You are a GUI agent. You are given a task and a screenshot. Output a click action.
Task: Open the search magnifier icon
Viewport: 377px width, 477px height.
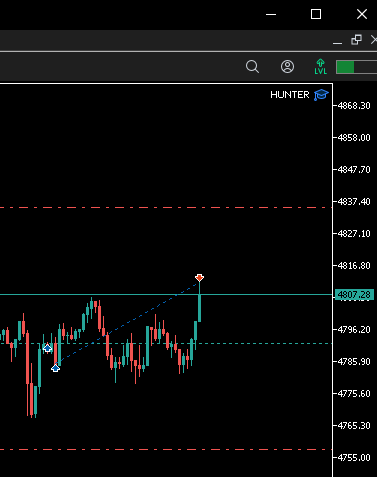[x=252, y=67]
